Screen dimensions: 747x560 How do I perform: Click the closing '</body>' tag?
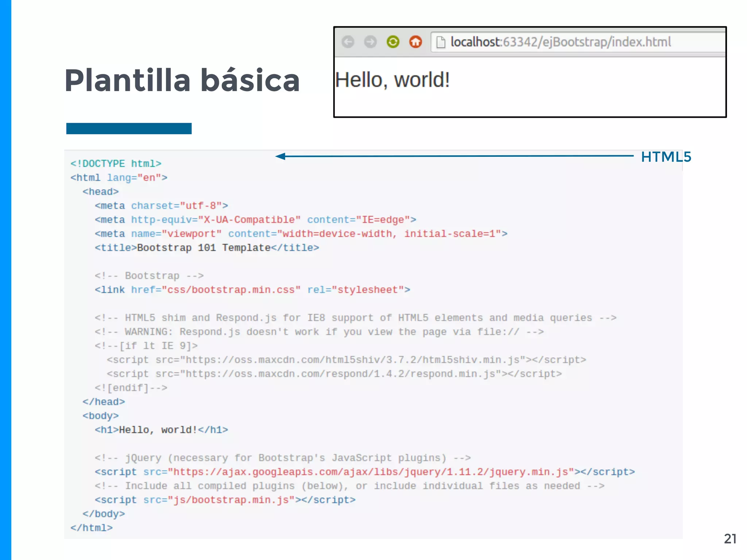(x=104, y=514)
